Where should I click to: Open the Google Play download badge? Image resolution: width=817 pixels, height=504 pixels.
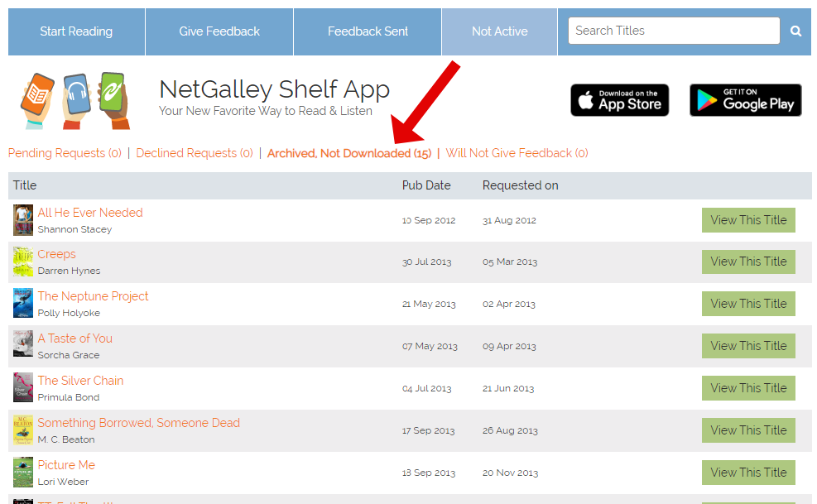[745, 100]
